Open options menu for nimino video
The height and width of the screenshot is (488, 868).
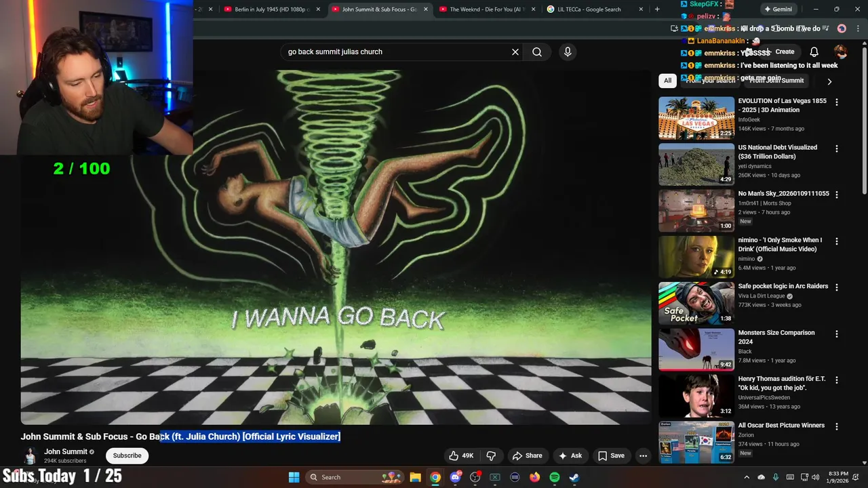836,241
